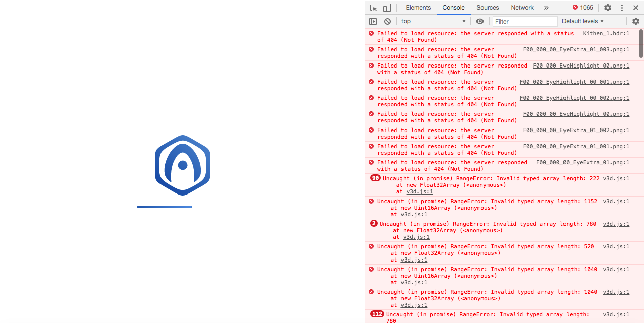This screenshot has width=644, height=323.
Task: Activate the inspect element picker icon
Action: [373, 8]
